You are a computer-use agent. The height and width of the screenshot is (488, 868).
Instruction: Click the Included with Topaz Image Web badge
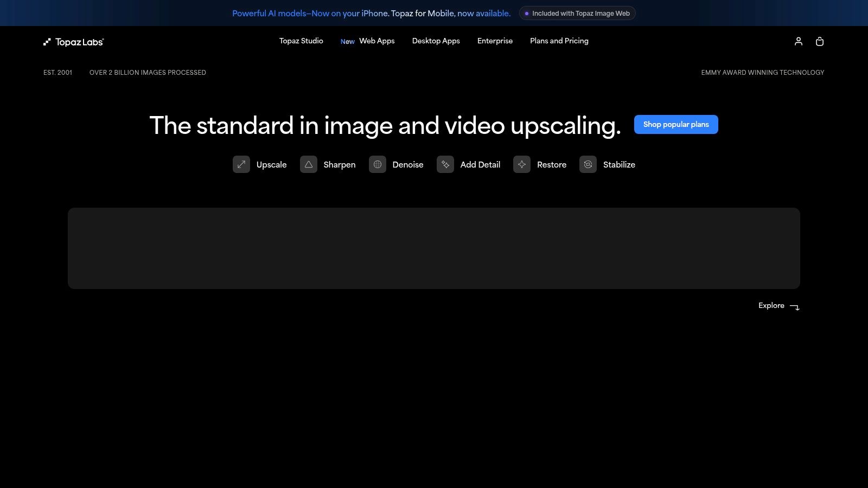coord(577,13)
